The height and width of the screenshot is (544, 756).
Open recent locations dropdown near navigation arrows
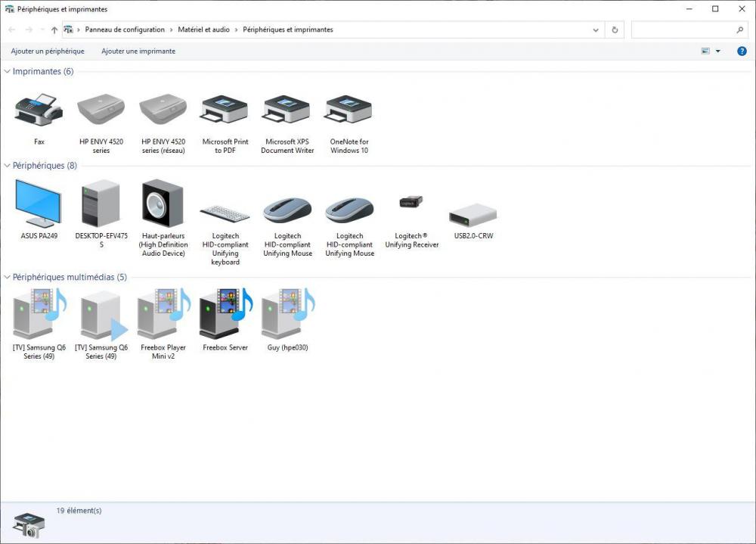(42, 30)
